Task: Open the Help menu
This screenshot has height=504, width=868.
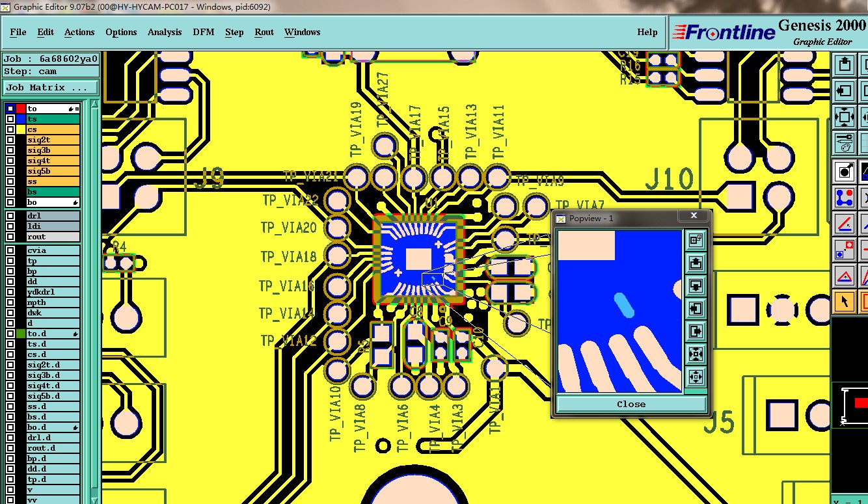Action: tap(647, 32)
